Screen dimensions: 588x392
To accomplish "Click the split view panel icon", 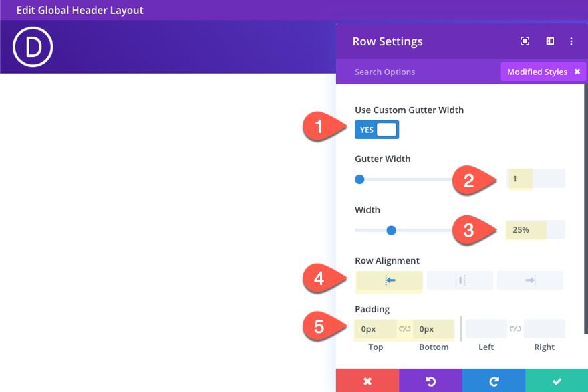I will click(x=549, y=41).
